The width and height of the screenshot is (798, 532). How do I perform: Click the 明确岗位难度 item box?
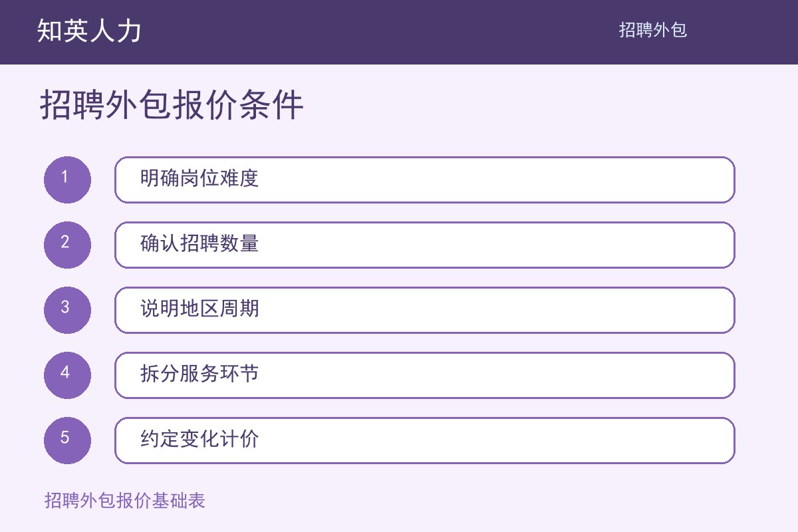[x=425, y=180]
